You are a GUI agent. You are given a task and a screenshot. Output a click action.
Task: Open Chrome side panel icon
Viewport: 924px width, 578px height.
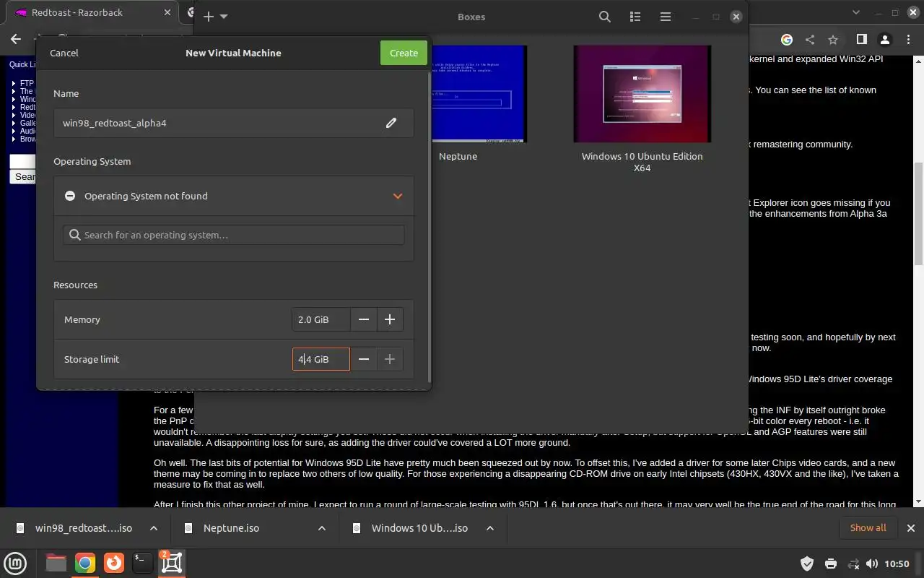tap(861, 40)
